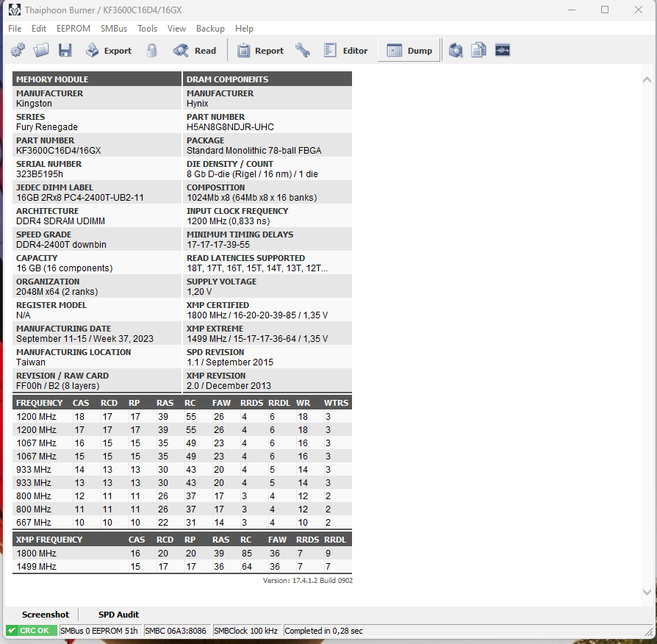Click the minimum timing delays 17-17-17-39-55
The width and height of the screenshot is (657, 644).
coord(218,244)
